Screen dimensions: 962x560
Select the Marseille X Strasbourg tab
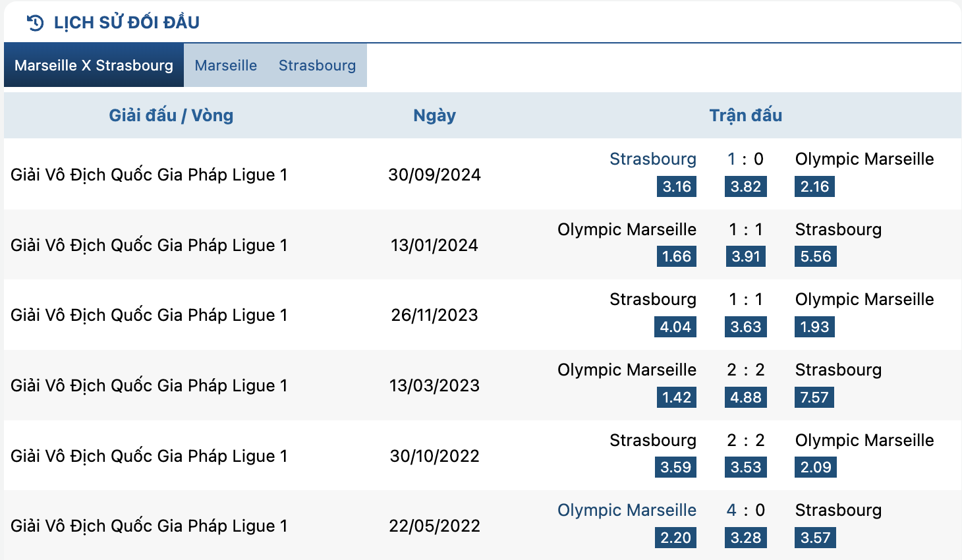(94, 65)
